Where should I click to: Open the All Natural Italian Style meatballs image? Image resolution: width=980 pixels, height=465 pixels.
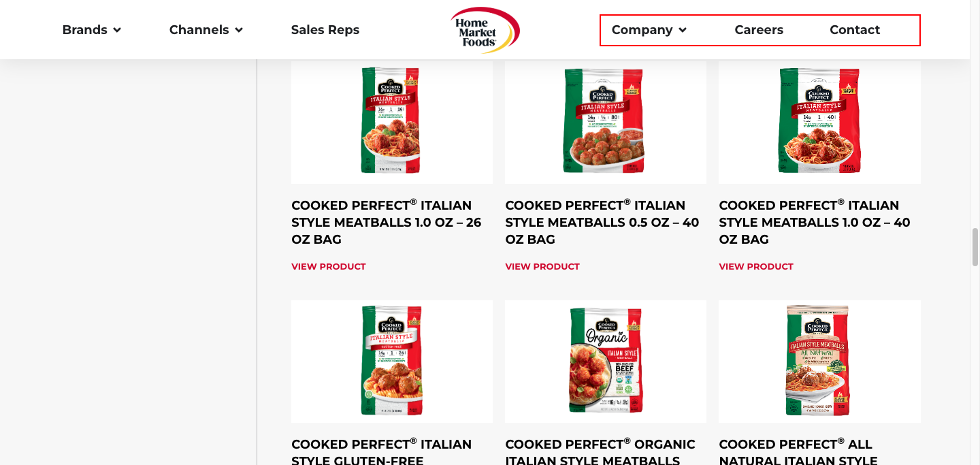[x=819, y=361]
